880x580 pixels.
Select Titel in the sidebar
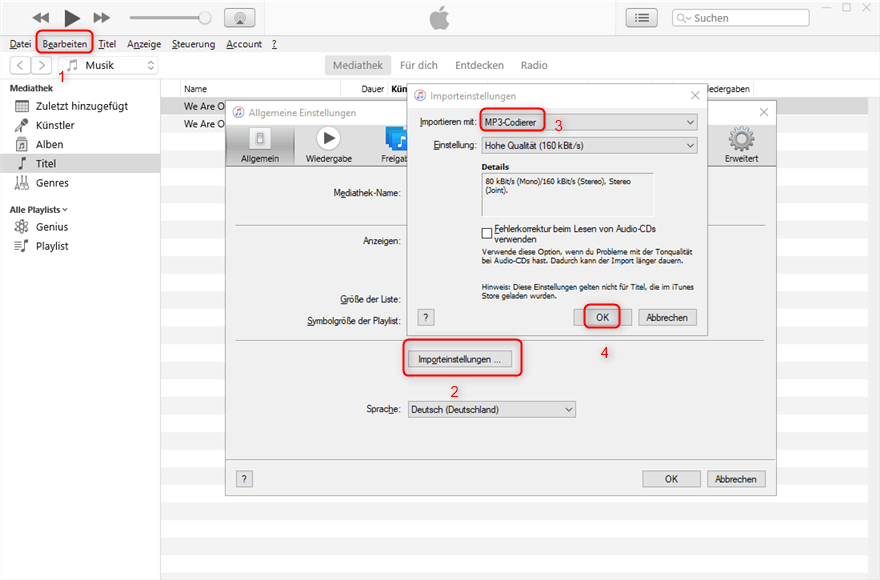[x=80, y=163]
